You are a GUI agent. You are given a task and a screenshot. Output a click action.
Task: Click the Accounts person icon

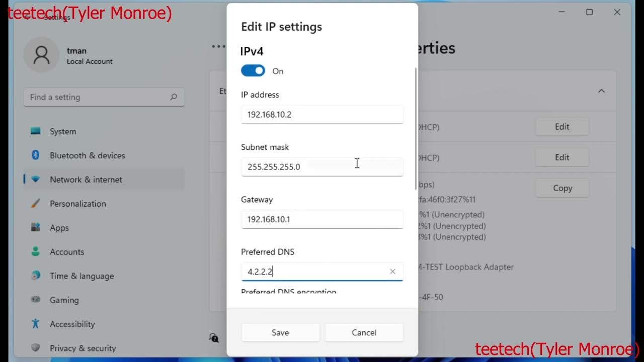click(x=35, y=251)
